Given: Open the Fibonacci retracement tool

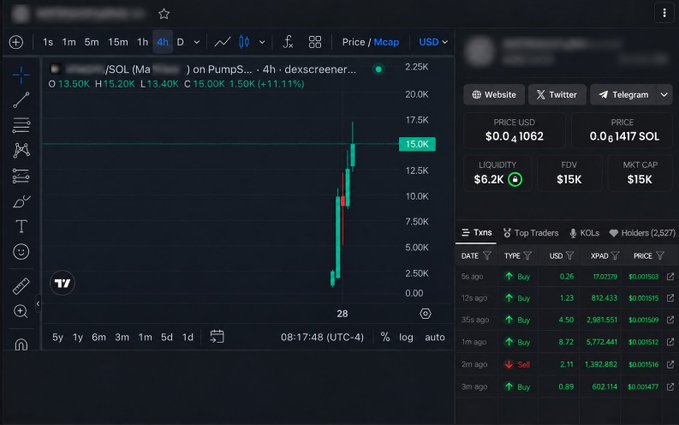Looking at the screenshot, I should (x=21, y=125).
